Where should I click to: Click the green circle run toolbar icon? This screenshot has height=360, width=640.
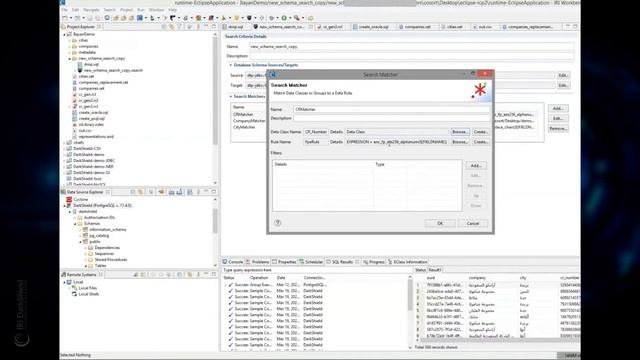(284, 18)
